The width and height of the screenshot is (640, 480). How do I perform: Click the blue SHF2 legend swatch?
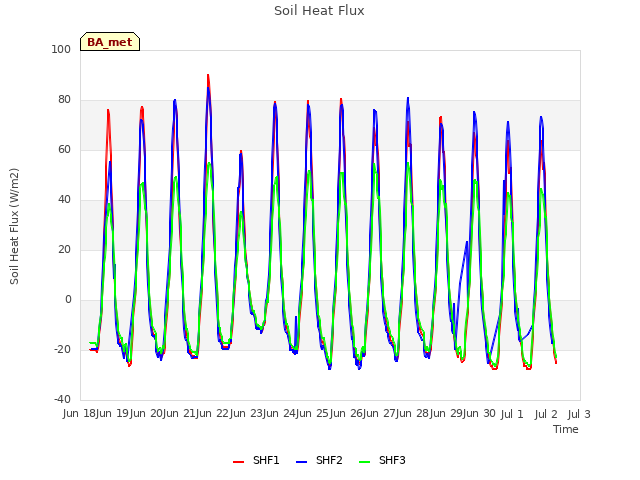coord(301,462)
